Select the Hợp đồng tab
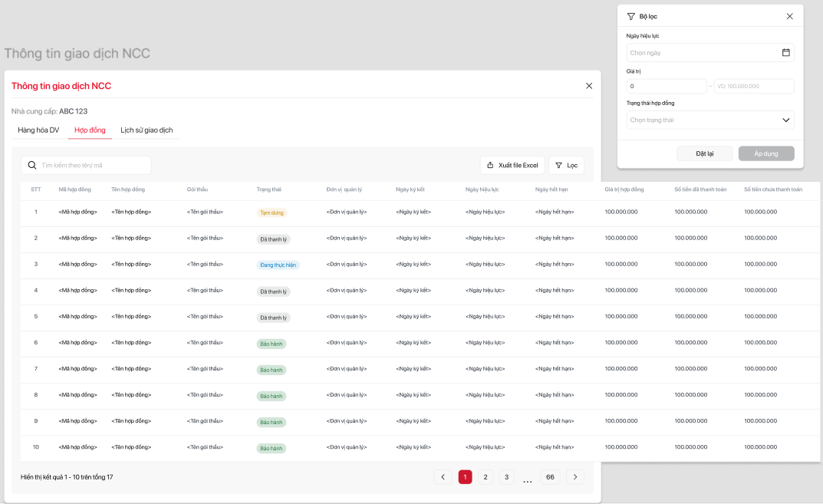 click(90, 130)
